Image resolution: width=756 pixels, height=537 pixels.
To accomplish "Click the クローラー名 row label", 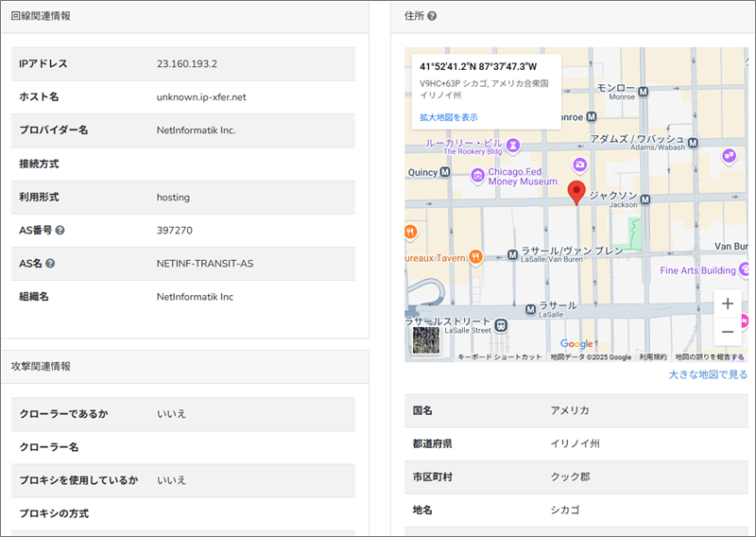I will point(49,447).
